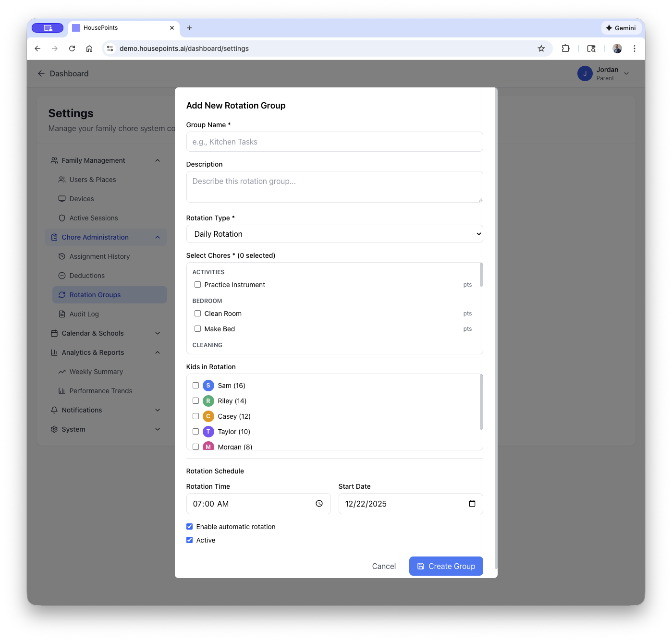
Task: Click Create Group button
Action: click(x=446, y=566)
